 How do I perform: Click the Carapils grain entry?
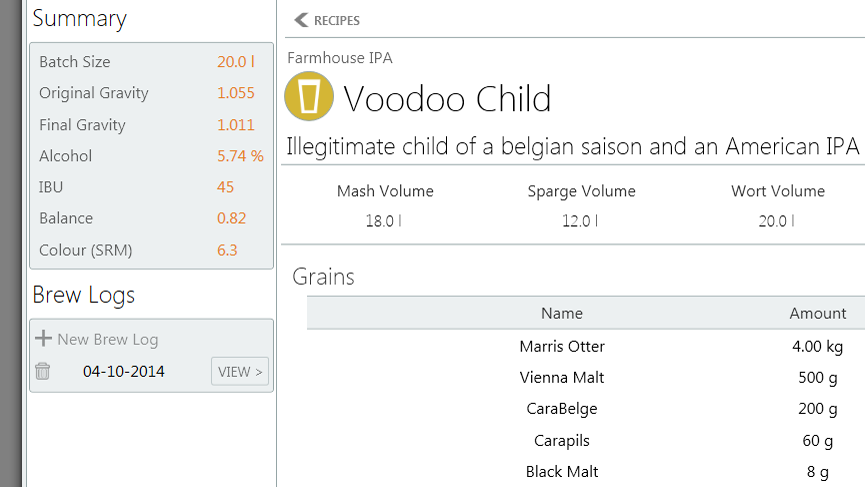(x=562, y=441)
